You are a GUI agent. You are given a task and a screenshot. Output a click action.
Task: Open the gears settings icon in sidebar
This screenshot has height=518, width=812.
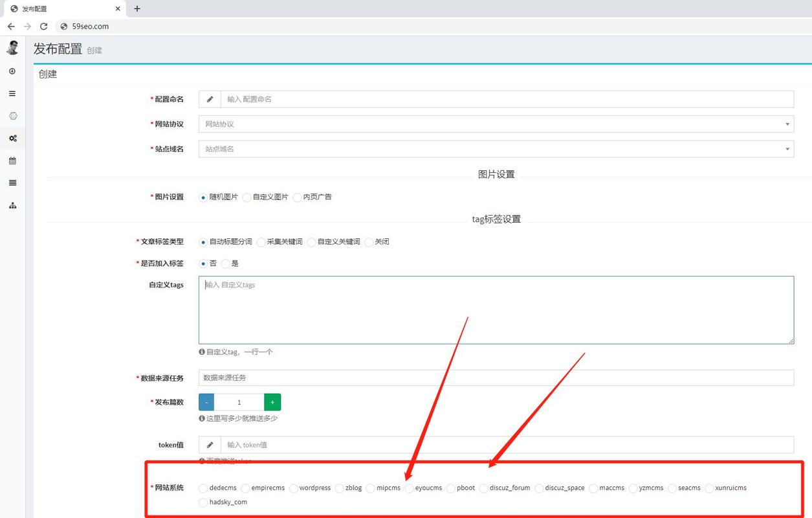(12, 138)
